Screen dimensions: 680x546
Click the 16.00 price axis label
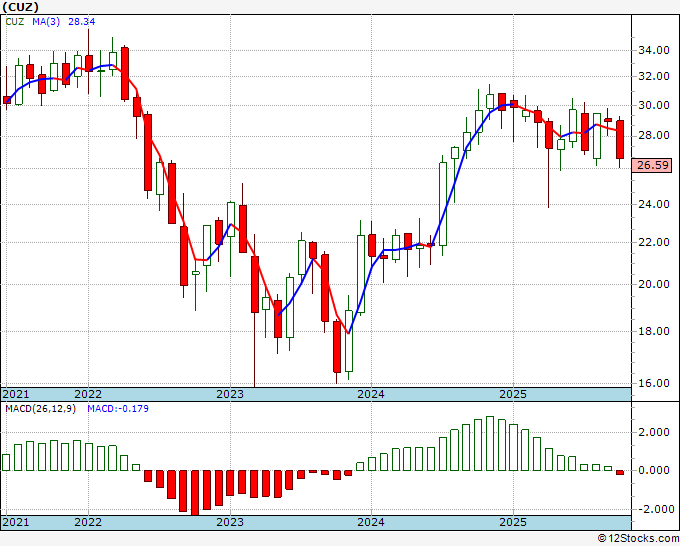654,383
